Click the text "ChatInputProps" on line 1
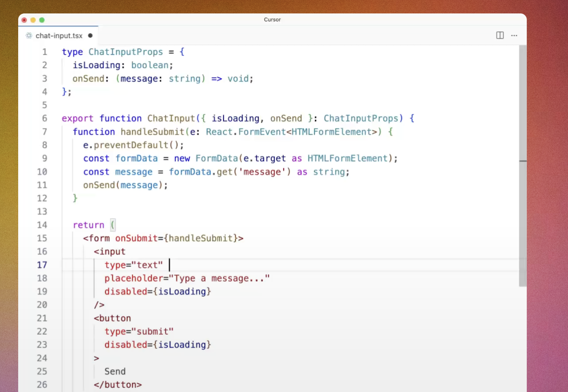The width and height of the screenshot is (568, 392). click(x=126, y=52)
